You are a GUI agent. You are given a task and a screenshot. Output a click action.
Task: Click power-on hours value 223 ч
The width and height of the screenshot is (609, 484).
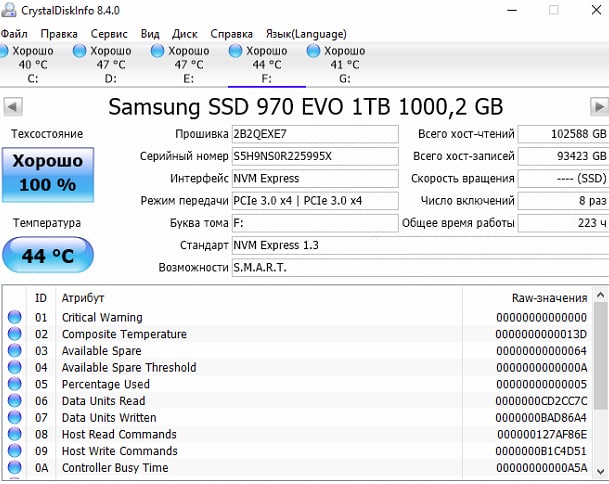563,223
